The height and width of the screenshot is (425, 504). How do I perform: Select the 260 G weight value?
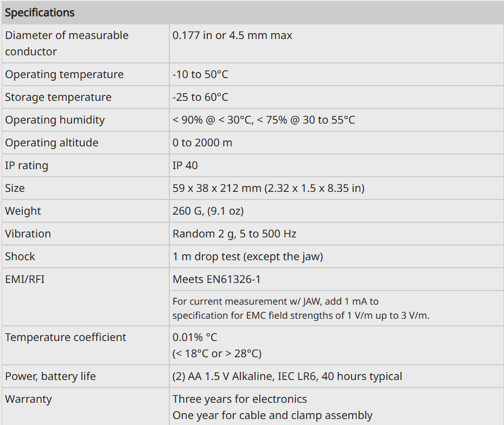click(x=208, y=211)
